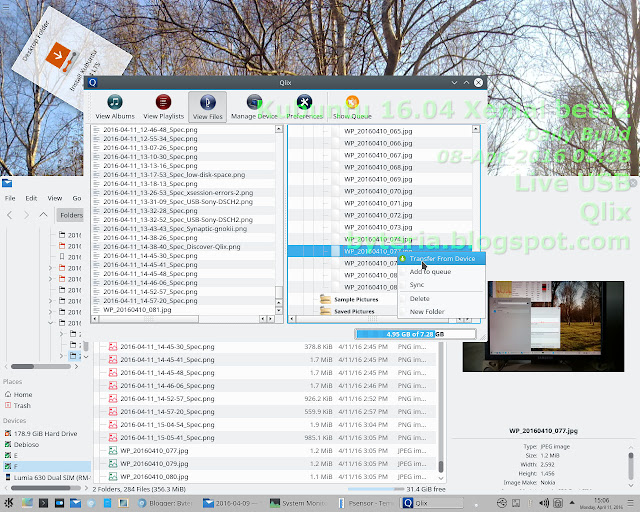The height and width of the screenshot is (512, 640).
Task: Click the Lumia 630 Dual SIM device icon
Action: coord(8,477)
